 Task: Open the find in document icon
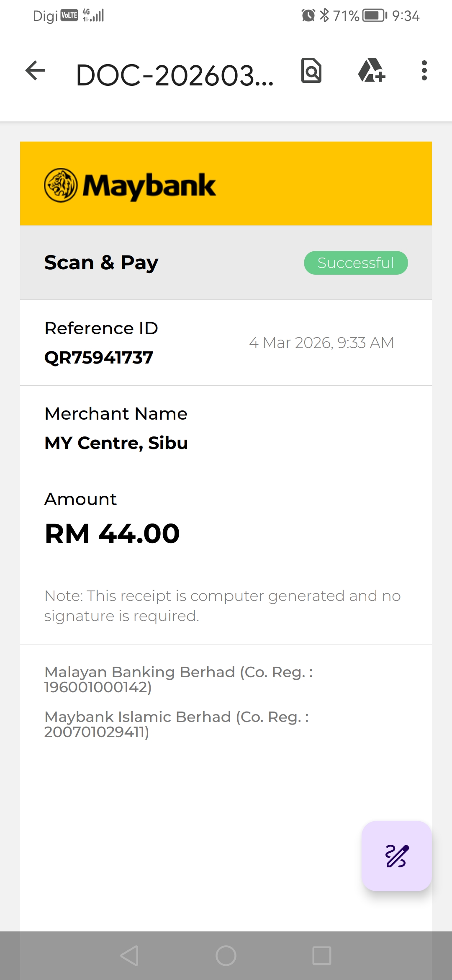click(311, 70)
